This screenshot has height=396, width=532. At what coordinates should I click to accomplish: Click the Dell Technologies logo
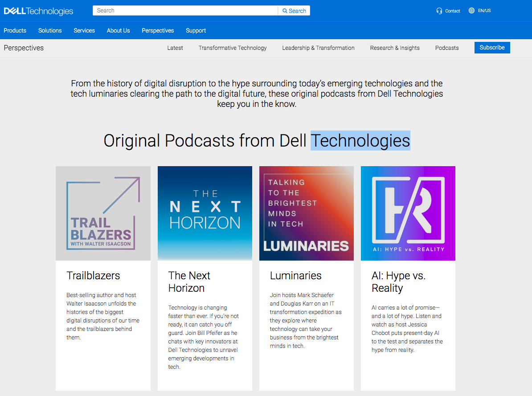(x=38, y=11)
